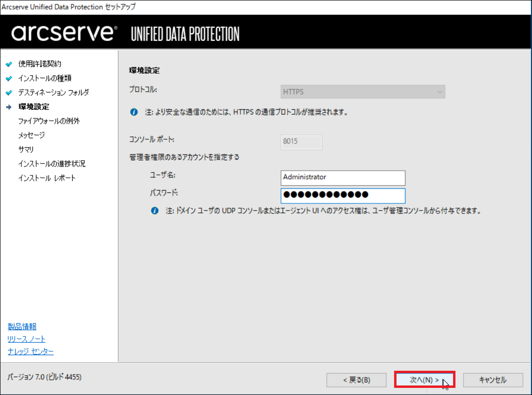Click the 次へ(N) > button
This screenshot has height=395, width=532.
425,380
